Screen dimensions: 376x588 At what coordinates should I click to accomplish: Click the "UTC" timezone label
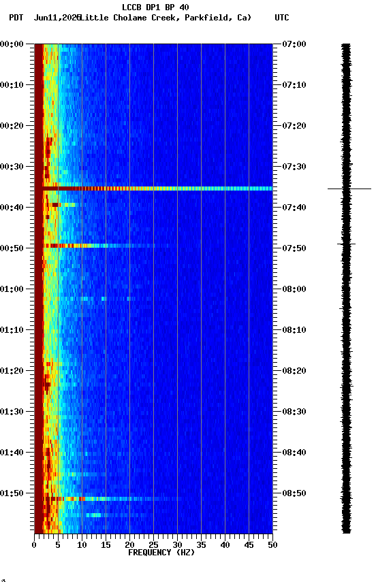[282, 18]
